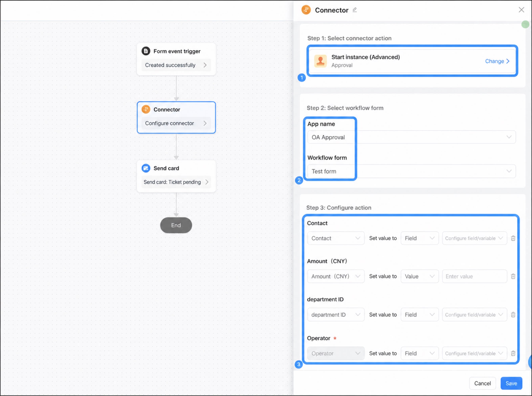Delete the Amount (CNY) mapping row
The width and height of the screenshot is (532, 396).
[x=513, y=276]
